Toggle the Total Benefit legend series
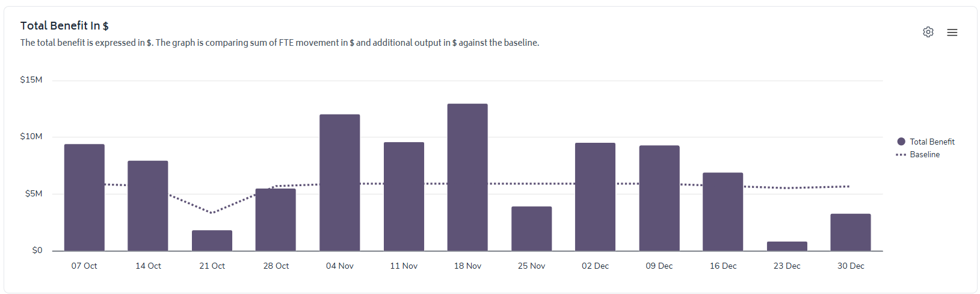 pyautogui.click(x=931, y=142)
